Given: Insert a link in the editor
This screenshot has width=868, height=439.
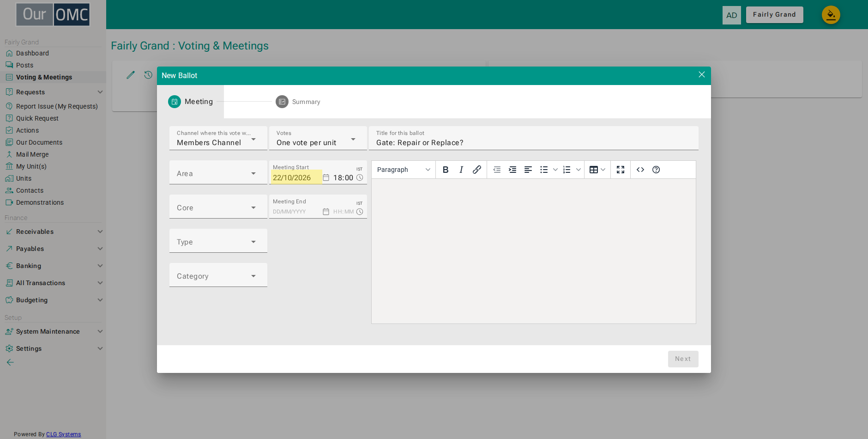Looking at the screenshot, I should point(477,170).
